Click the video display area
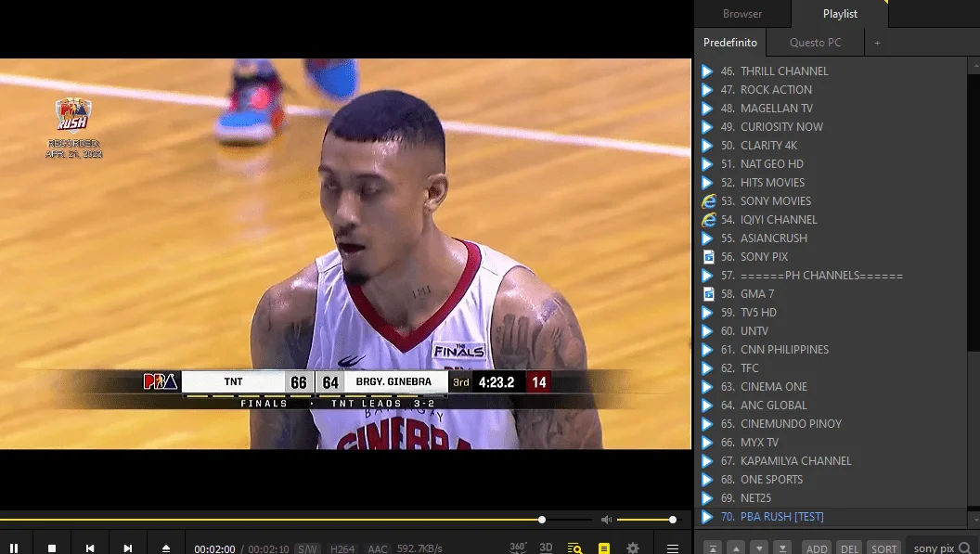This screenshot has width=980, height=554. [345, 254]
